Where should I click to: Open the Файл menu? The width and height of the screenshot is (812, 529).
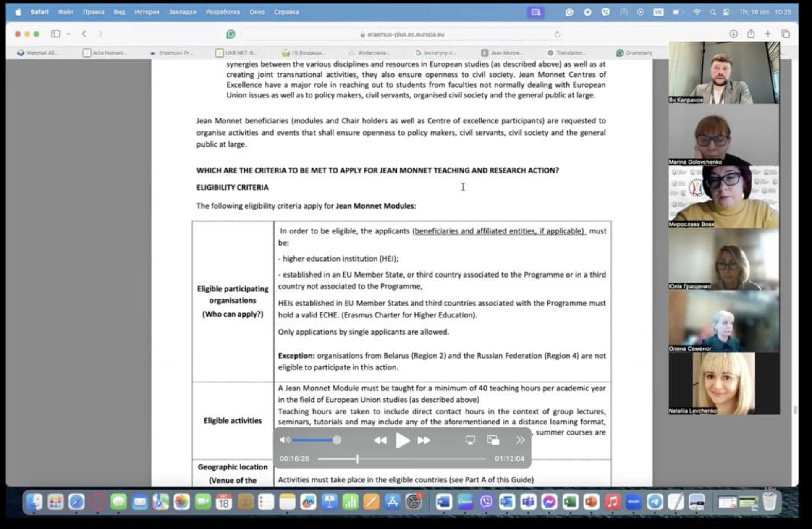[x=65, y=12]
